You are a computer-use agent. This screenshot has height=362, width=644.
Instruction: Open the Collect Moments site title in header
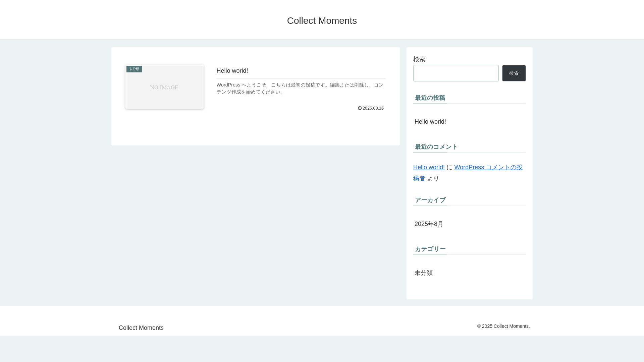pyautogui.click(x=322, y=21)
